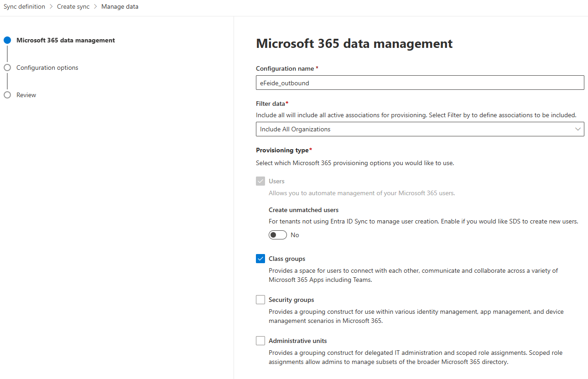Uncheck the Class groups checkbox
This screenshot has height=379, width=588.
(260, 259)
